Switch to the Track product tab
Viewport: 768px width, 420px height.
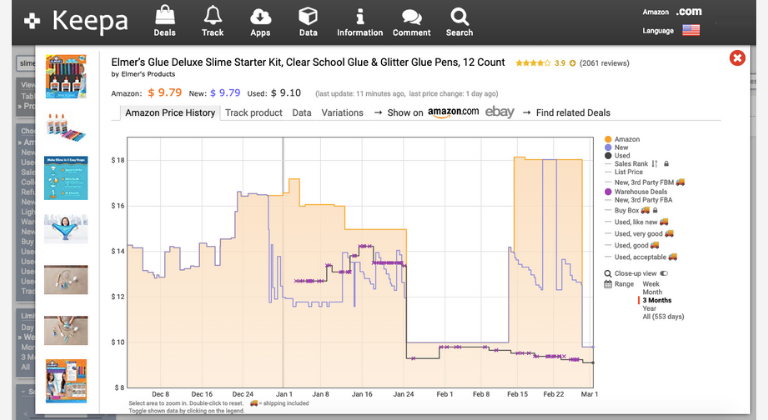click(253, 113)
